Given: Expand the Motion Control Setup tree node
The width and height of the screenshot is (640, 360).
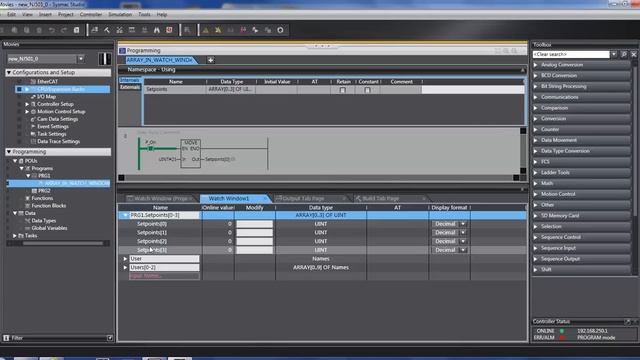Looking at the screenshot, I should [27, 111].
